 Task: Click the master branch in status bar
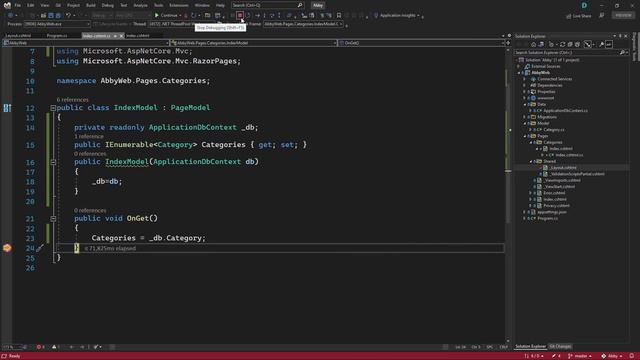tap(580, 356)
